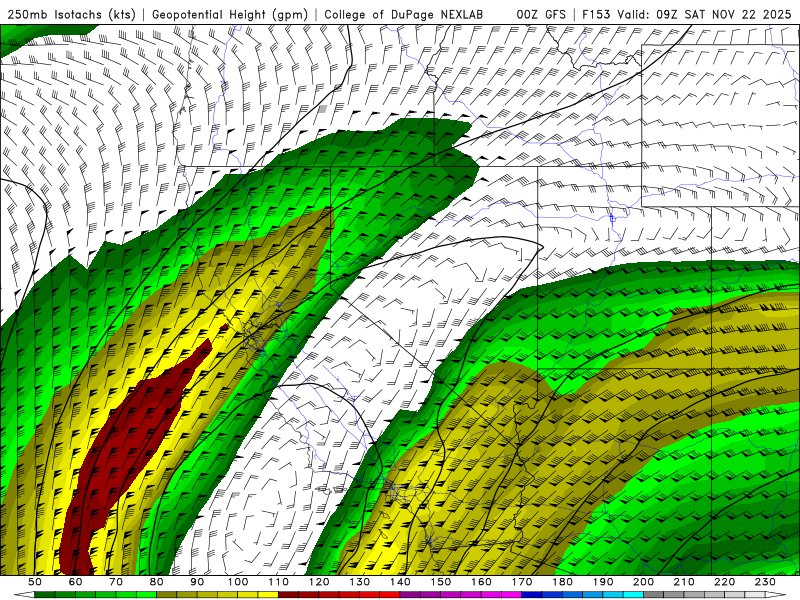The width and height of the screenshot is (800, 600).
Task: Click the 'Geopotential Height (gpm)' title text
Action: click(x=230, y=14)
